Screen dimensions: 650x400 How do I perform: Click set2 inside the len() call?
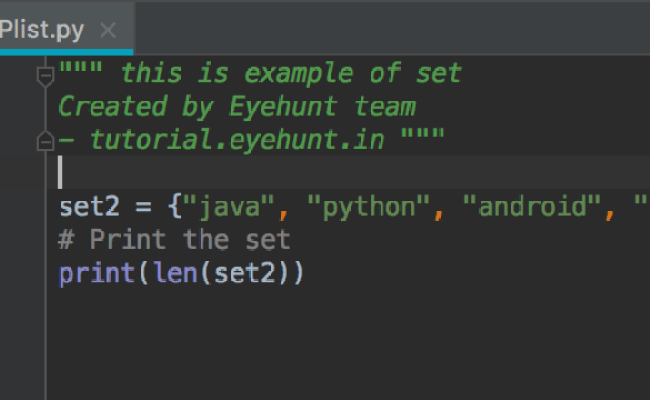245,274
